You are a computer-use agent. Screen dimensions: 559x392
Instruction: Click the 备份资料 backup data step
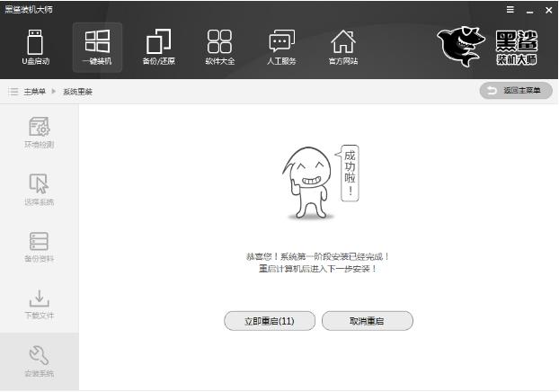pos(39,246)
